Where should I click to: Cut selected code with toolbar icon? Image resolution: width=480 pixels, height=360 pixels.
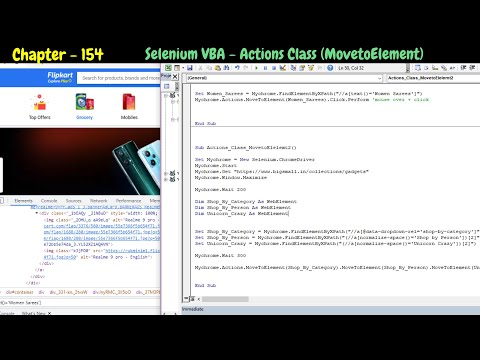[200, 68]
